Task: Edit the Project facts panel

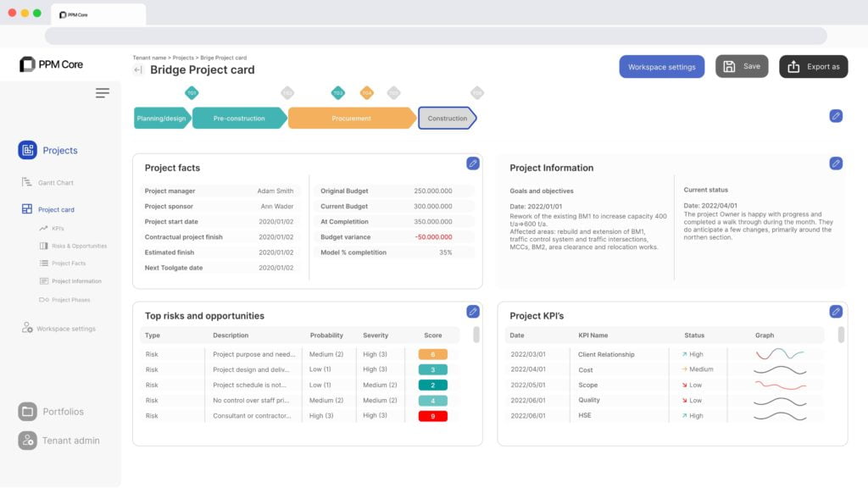Action: pyautogui.click(x=473, y=164)
